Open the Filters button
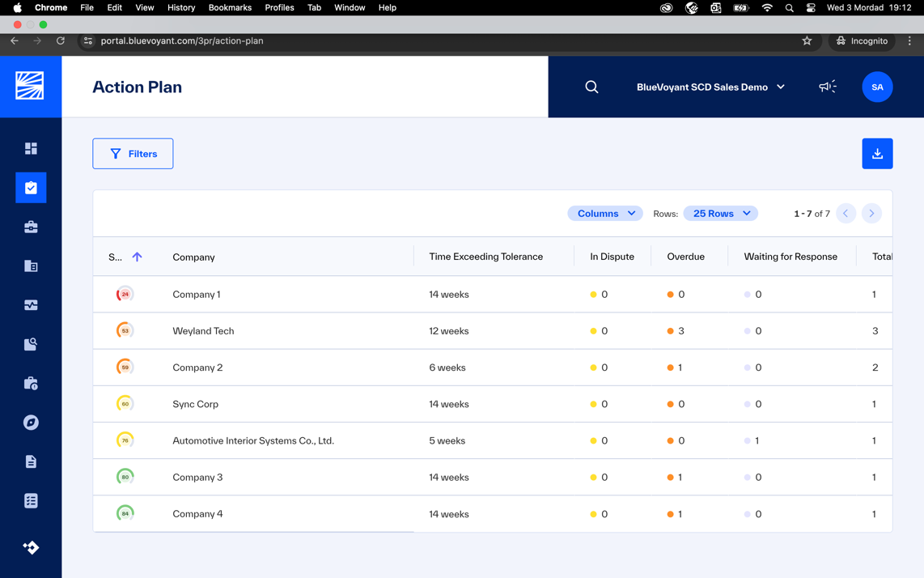The image size is (924, 578). point(133,153)
